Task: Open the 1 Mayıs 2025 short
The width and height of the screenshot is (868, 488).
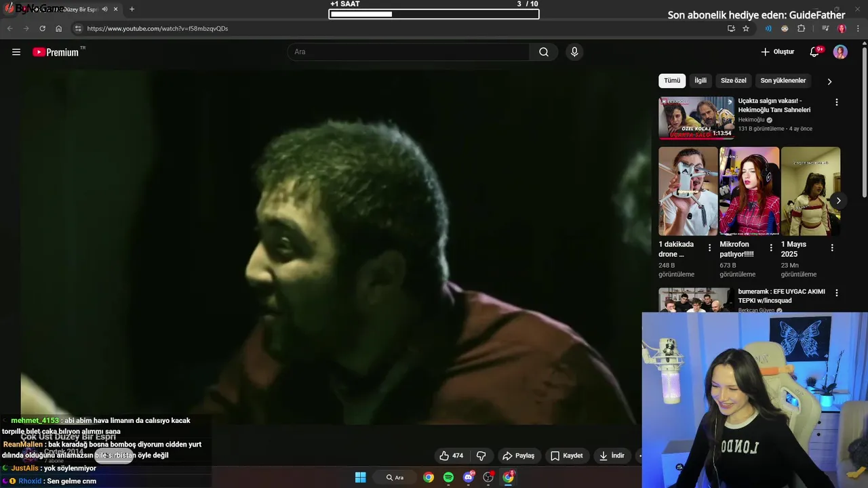Action: [810, 191]
